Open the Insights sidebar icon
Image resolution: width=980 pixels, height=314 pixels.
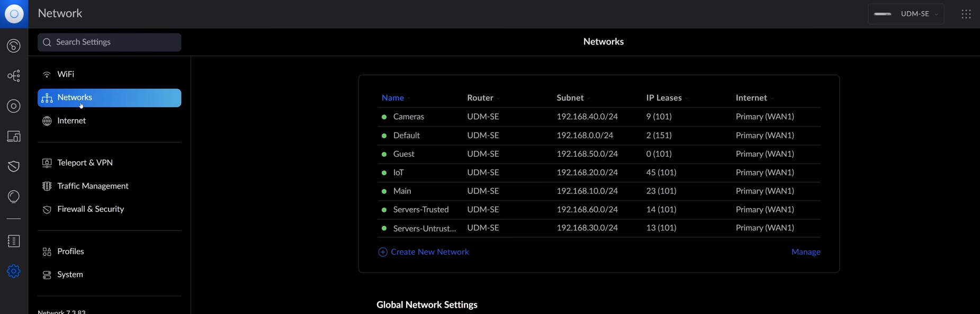click(13, 196)
